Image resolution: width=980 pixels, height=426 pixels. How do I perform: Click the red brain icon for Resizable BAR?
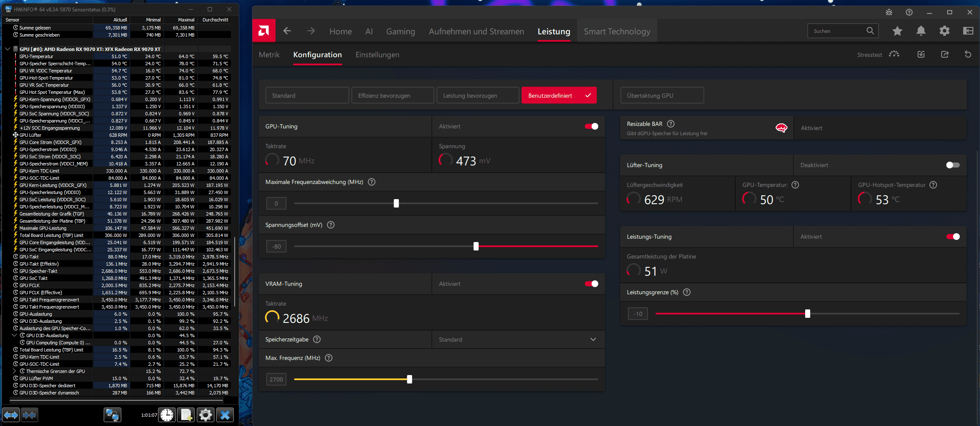(781, 128)
